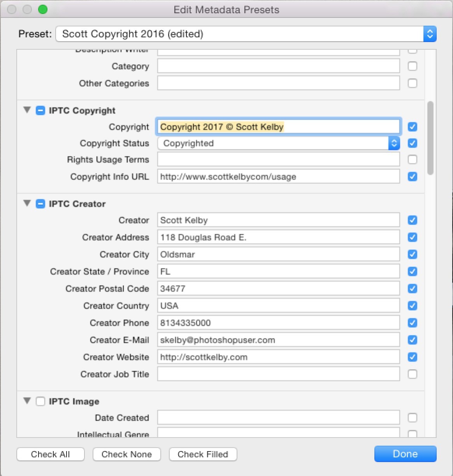Collapse the IPTC Copyright section

[x=27, y=110]
